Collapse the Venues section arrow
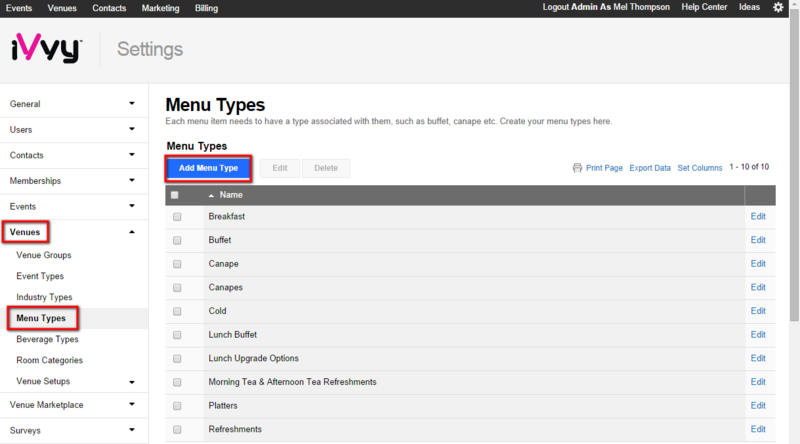Screen dimensions: 800x444 (132, 232)
